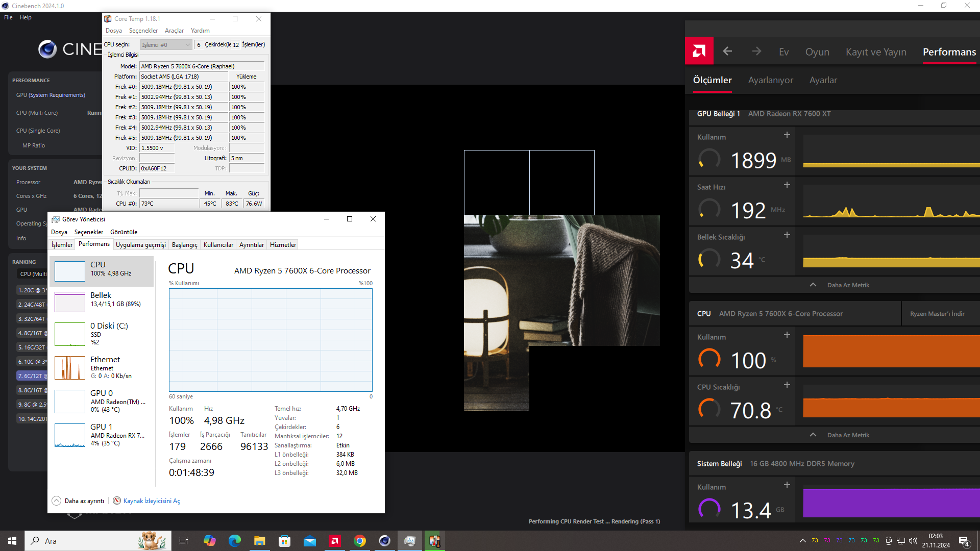Click MP Ratio in Cinebench performance list
The width and height of the screenshot is (980, 551).
(34, 145)
